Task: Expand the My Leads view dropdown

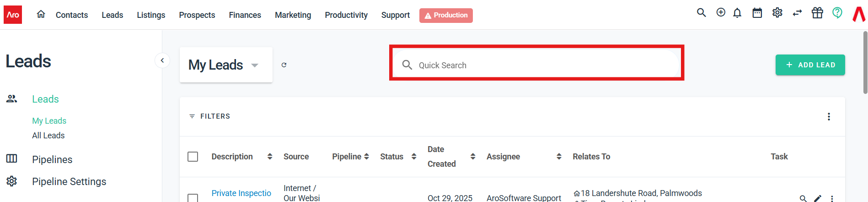Action: (x=255, y=65)
